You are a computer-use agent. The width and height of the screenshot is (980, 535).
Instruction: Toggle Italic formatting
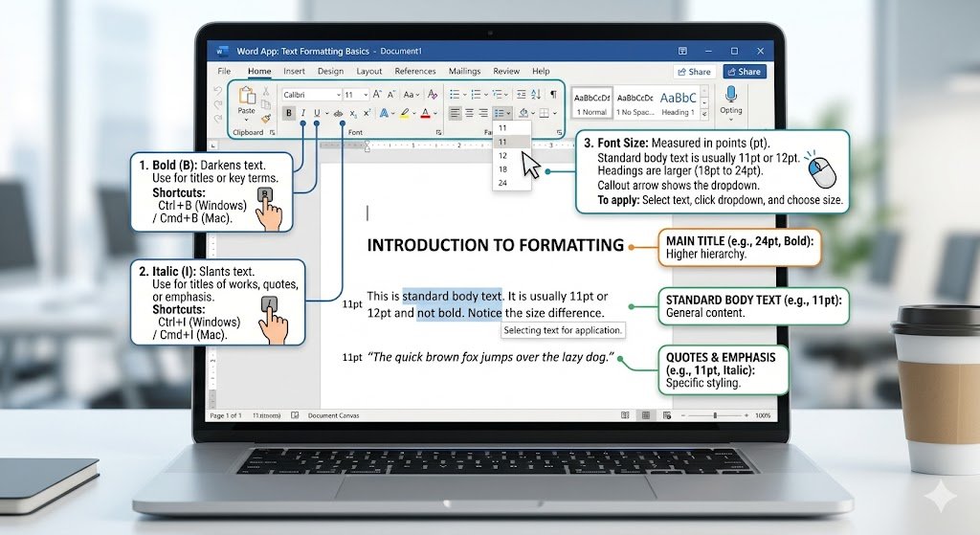(303, 113)
